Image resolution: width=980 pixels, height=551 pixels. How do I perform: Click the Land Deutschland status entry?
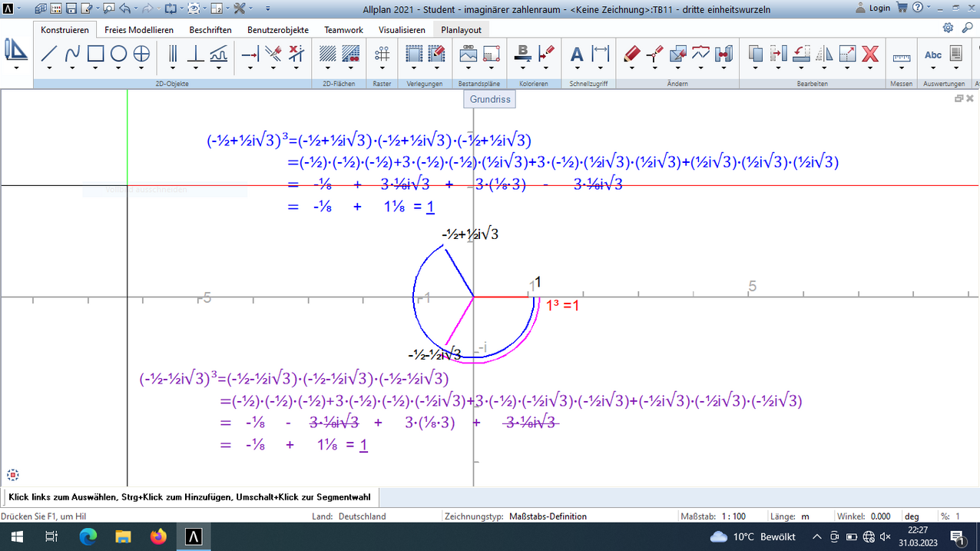pyautogui.click(x=363, y=516)
